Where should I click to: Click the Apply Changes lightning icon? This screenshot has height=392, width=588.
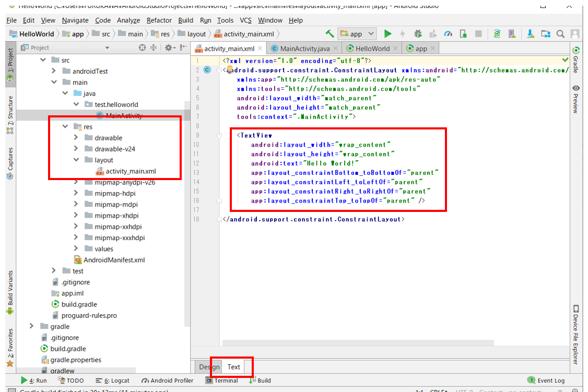click(x=403, y=34)
